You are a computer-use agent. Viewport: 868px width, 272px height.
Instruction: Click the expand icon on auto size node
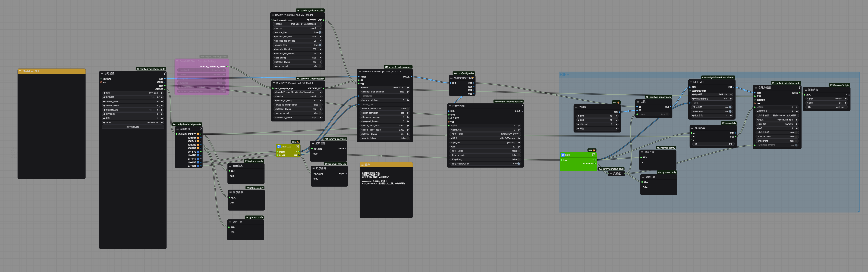[x=297, y=147]
